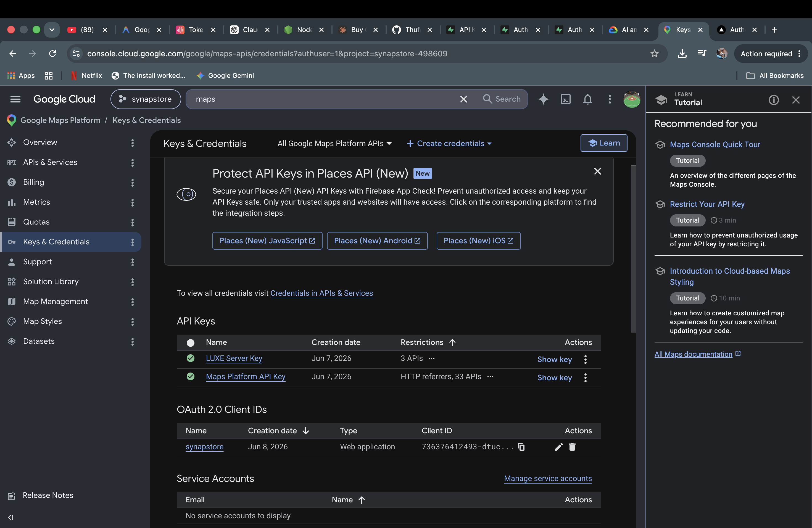Open actions menu for LUXE Server Key

[586, 359]
